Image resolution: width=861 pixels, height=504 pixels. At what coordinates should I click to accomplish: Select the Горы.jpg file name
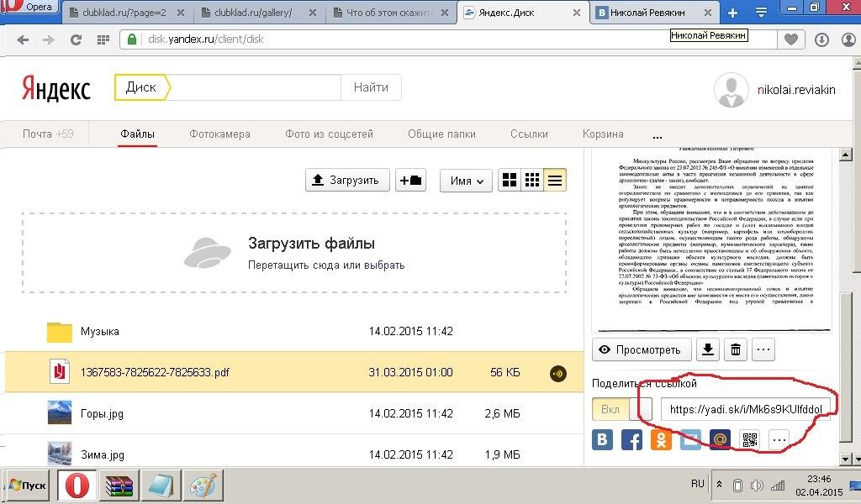102,413
